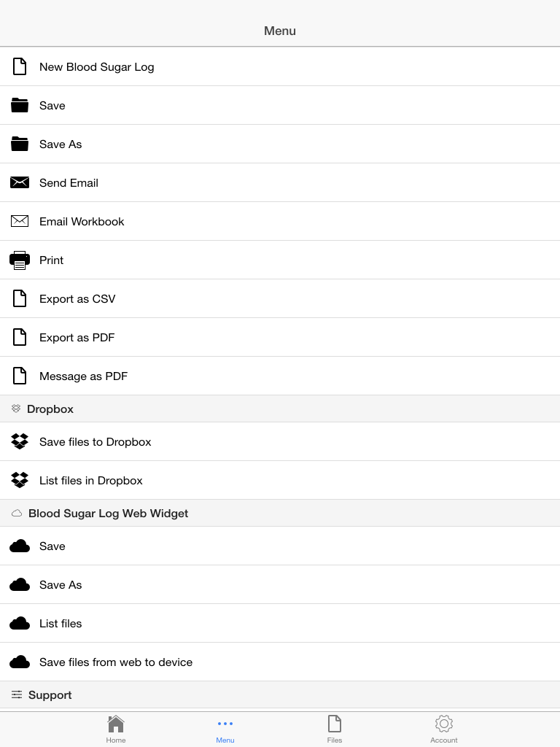The image size is (560, 747).
Task: Open the Home tab in the bottom bar
Action: pyautogui.click(x=116, y=729)
